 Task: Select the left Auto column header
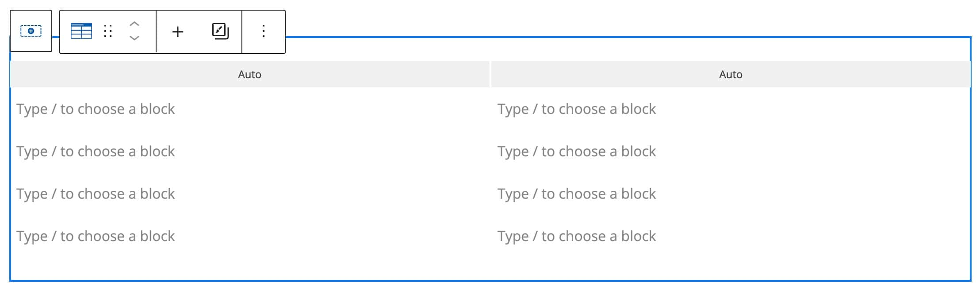250,74
